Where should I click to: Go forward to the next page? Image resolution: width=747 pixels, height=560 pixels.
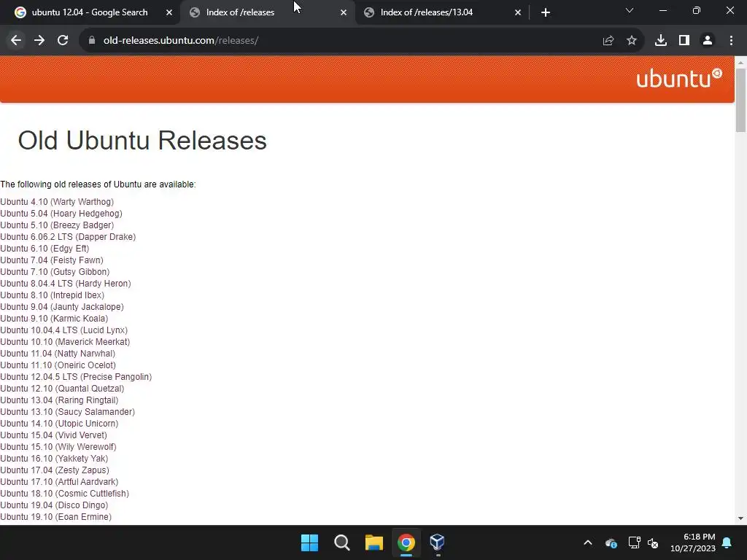pyautogui.click(x=39, y=41)
